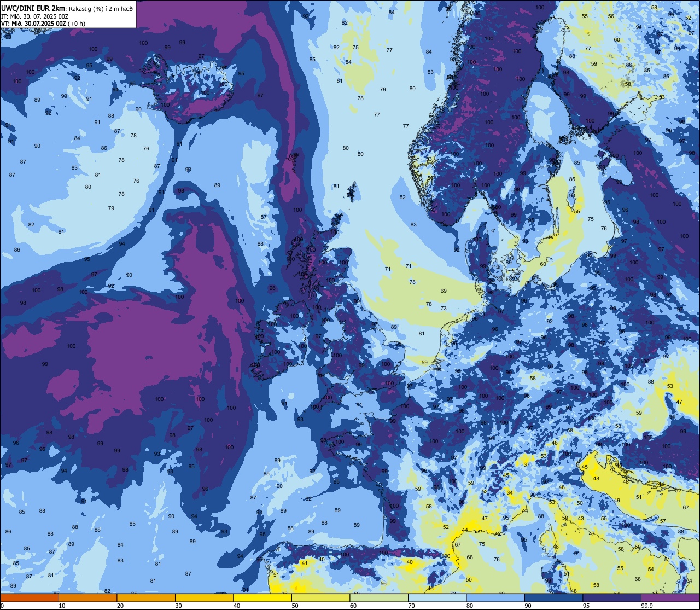Click the legend tick label "70"
This screenshot has width=700, height=610.
412,606
